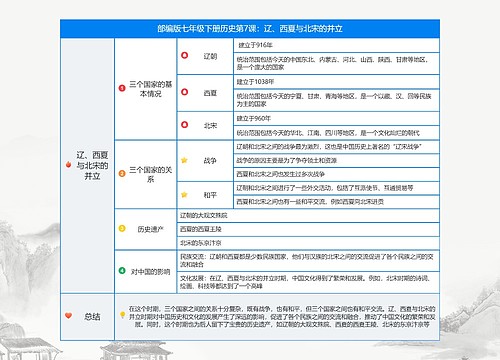Select the red number 1 badge by 三个国家的基本情况
500x360 pixels.
[122, 88]
